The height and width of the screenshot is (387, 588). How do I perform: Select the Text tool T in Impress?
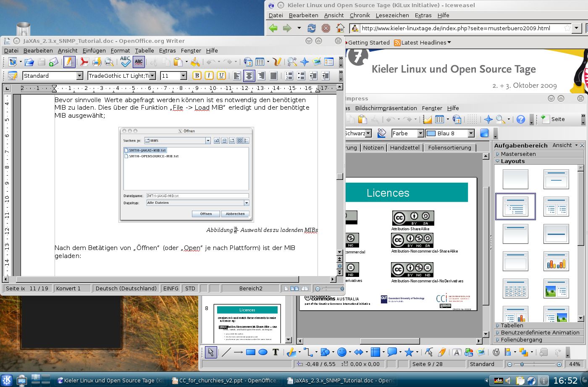pyautogui.click(x=276, y=352)
